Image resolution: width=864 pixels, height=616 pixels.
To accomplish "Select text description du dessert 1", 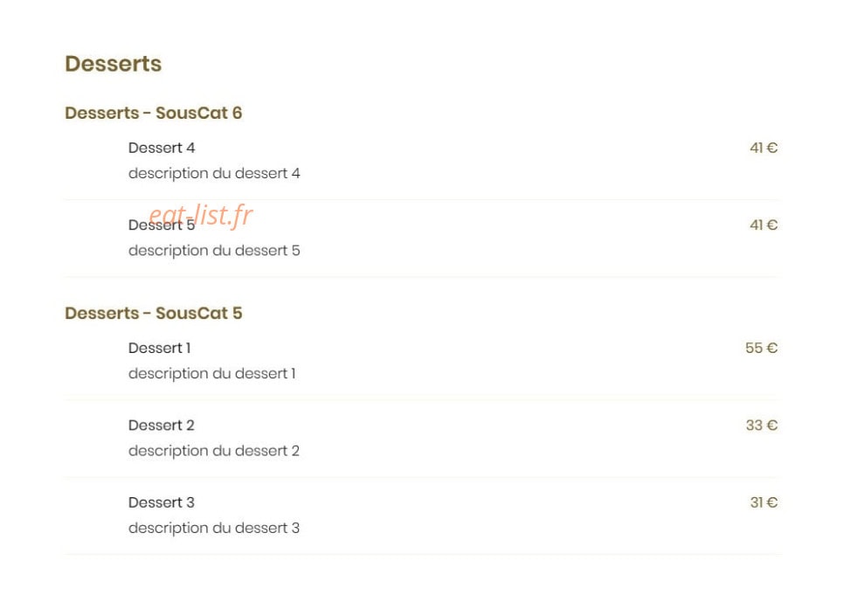I will (x=212, y=374).
